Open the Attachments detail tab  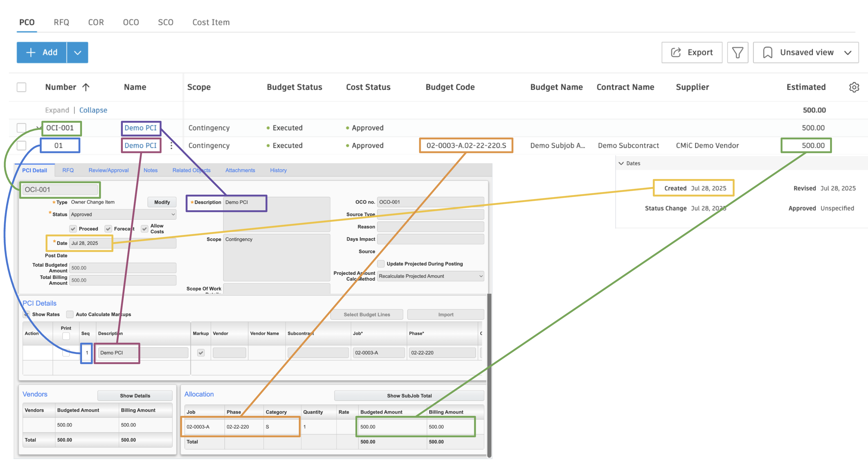(240, 170)
